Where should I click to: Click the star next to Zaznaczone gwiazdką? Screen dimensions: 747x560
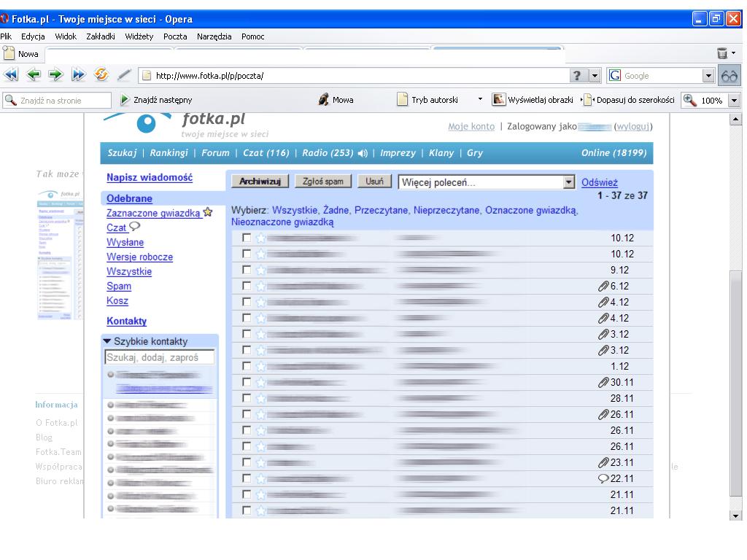point(208,212)
